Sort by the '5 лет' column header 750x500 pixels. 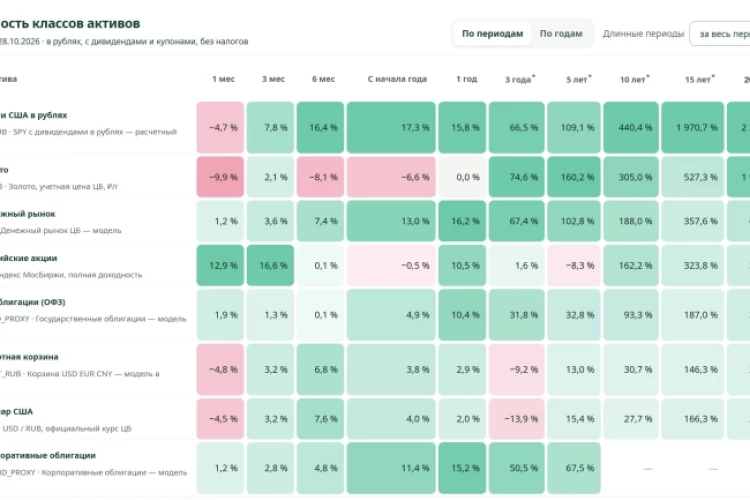(578, 79)
